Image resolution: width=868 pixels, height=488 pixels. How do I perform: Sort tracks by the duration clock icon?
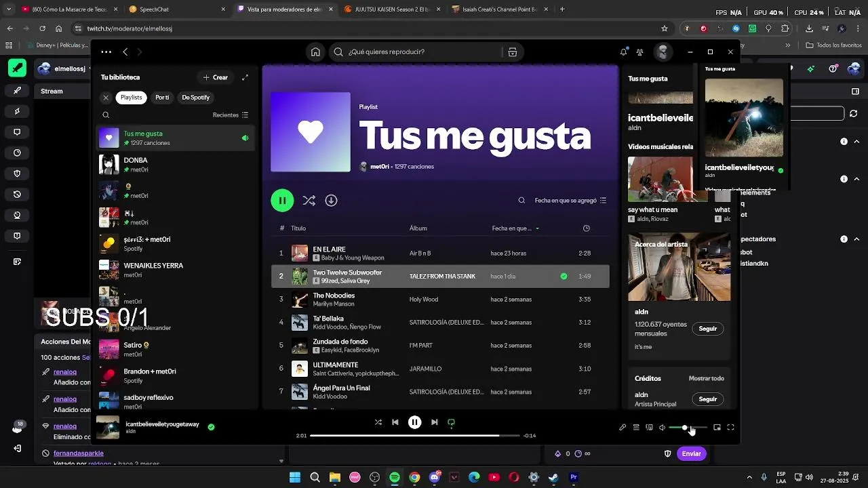pyautogui.click(x=587, y=228)
